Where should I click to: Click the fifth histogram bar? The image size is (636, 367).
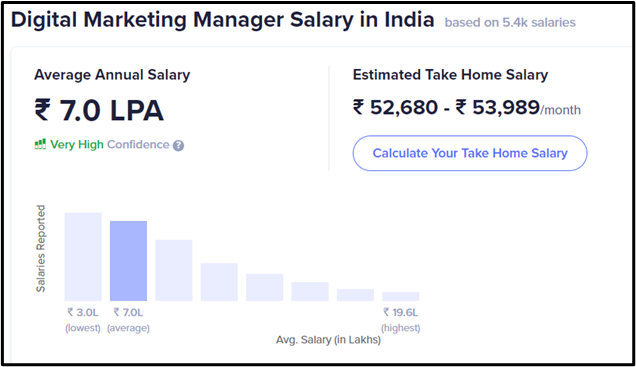click(264, 288)
